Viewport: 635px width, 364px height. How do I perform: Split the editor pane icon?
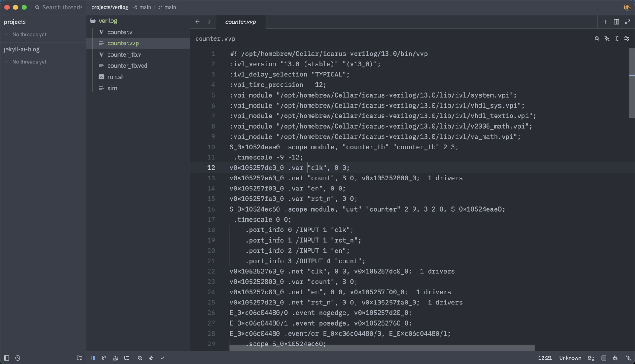[616, 22]
